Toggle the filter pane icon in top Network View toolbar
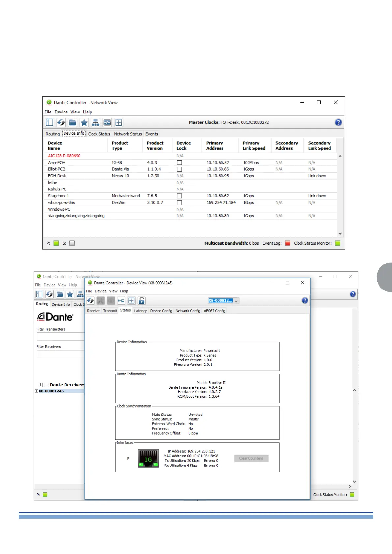392x554 pixels. [x=50, y=123]
